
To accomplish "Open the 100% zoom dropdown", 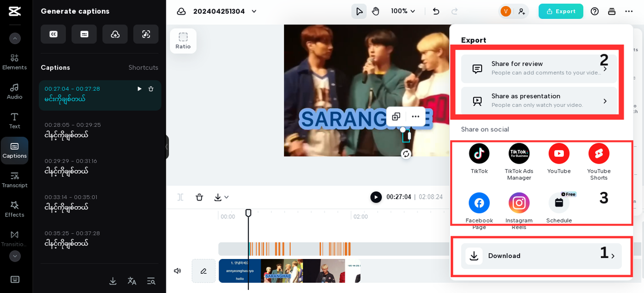I will pyautogui.click(x=403, y=11).
